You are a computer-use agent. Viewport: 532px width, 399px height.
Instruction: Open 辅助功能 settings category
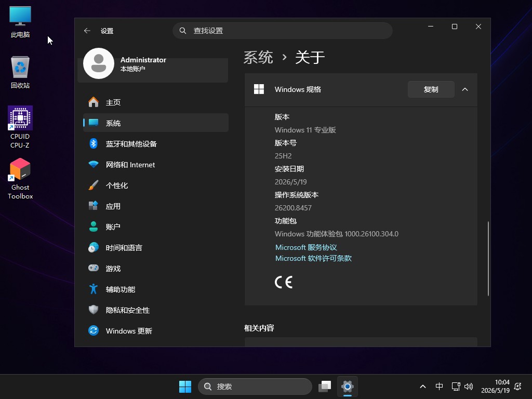pyautogui.click(x=156, y=289)
